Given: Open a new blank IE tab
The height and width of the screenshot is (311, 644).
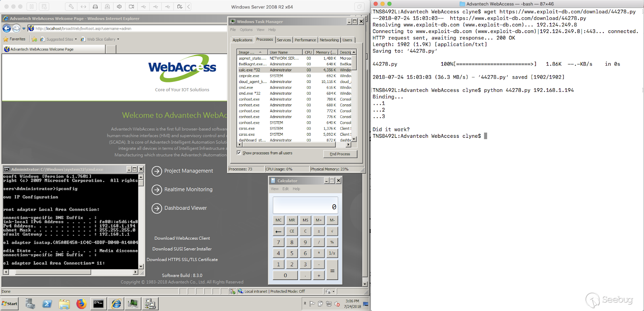Looking at the screenshot, I should pos(111,49).
